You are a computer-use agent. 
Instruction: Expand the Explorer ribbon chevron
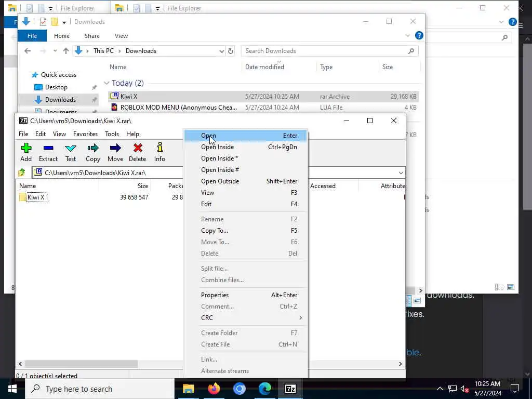pos(407,36)
